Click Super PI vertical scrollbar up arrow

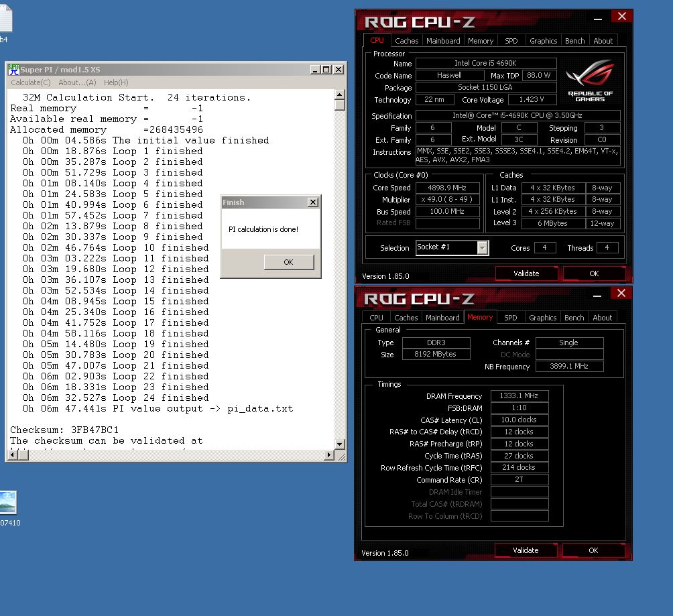click(339, 95)
